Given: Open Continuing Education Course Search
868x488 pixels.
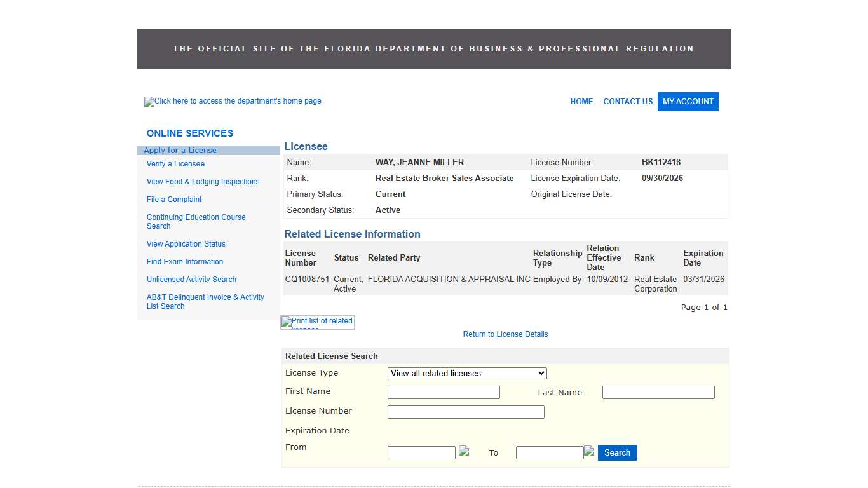Looking at the screenshot, I should coord(196,221).
